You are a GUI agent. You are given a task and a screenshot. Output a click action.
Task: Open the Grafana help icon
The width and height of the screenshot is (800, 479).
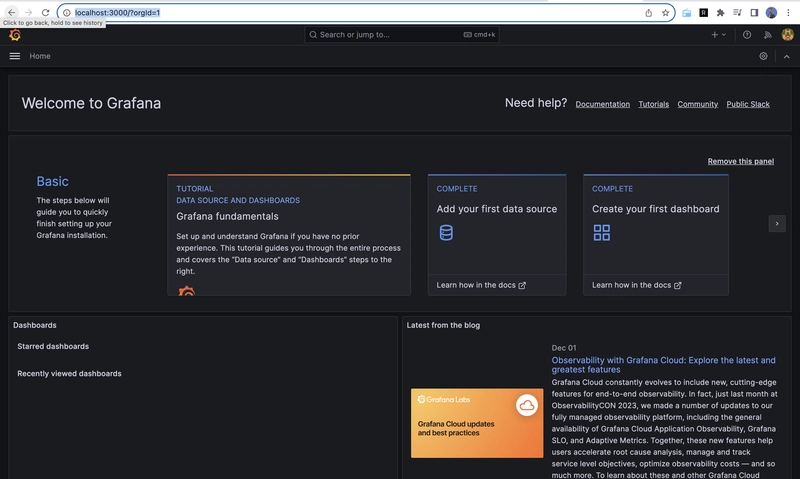(747, 35)
